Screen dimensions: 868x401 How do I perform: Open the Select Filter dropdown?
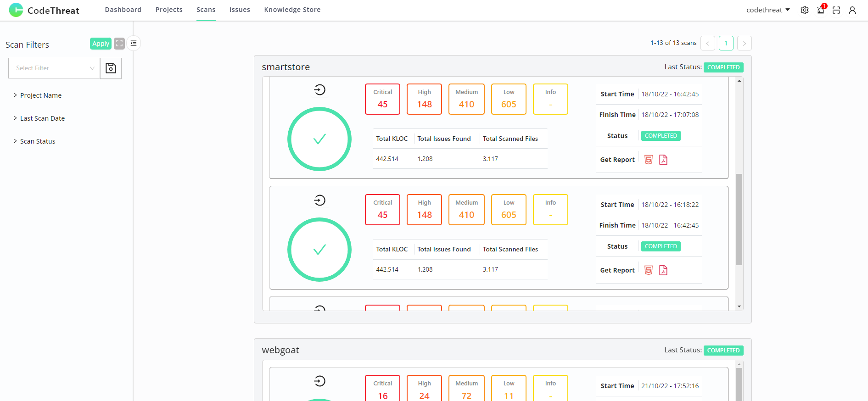click(54, 68)
